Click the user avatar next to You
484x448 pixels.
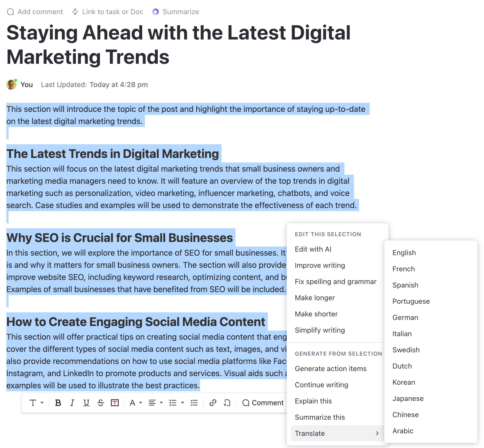tap(11, 85)
